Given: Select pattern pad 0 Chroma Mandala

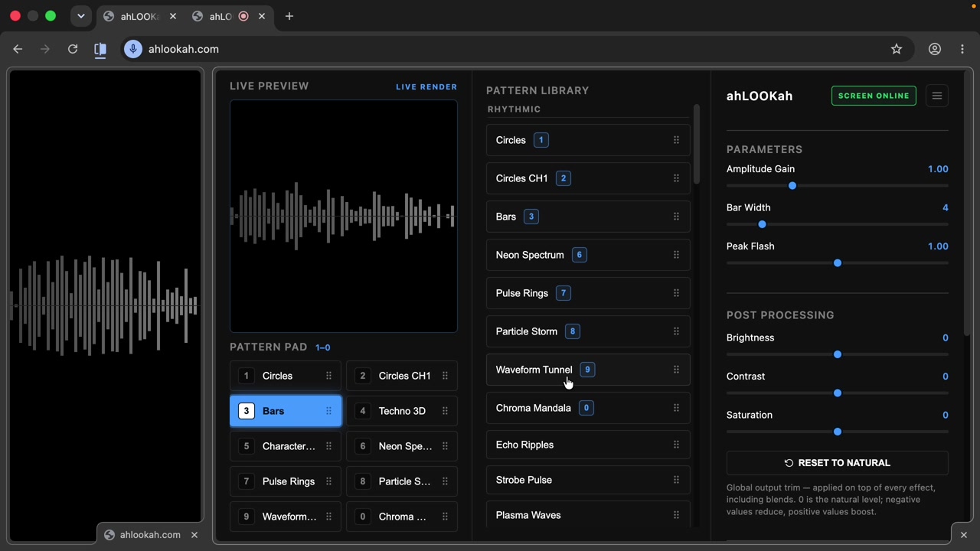Looking at the screenshot, I should click(x=402, y=517).
